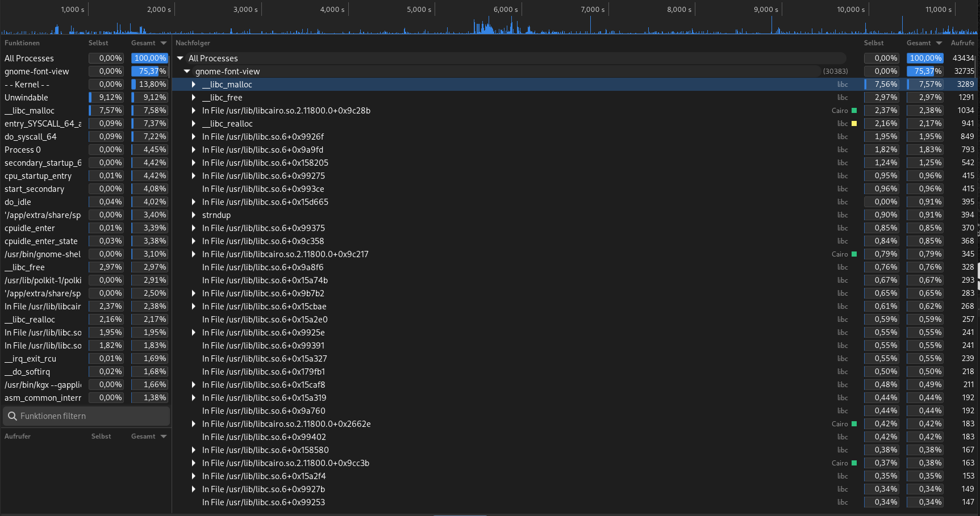The height and width of the screenshot is (516, 980).
Task: Expand the __libc_realloc descendant row
Action: [x=194, y=124]
